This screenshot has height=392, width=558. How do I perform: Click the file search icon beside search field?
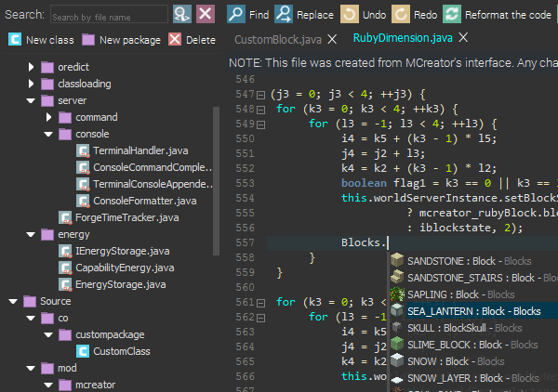pyautogui.click(x=182, y=14)
